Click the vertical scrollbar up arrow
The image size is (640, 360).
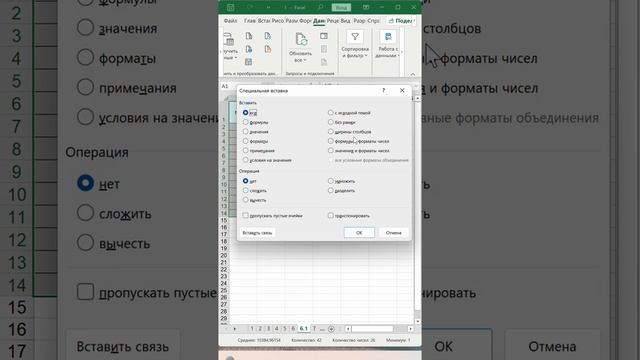pyautogui.click(x=417, y=99)
